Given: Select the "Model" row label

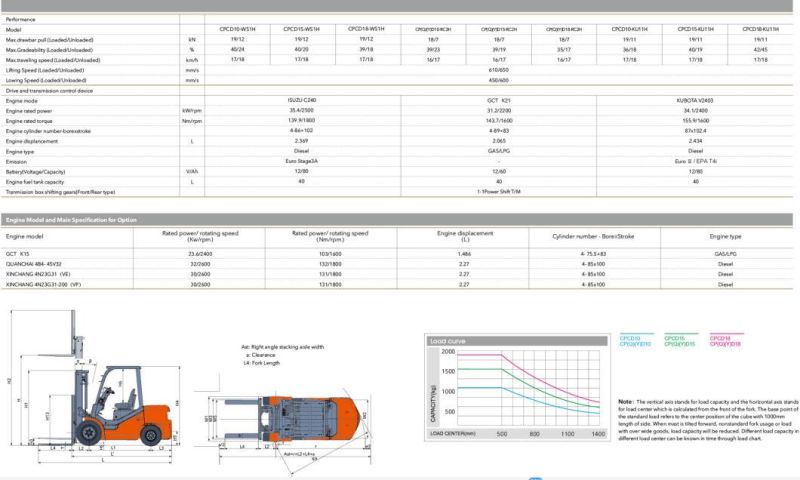Looking at the screenshot, I should click(x=13, y=30).
